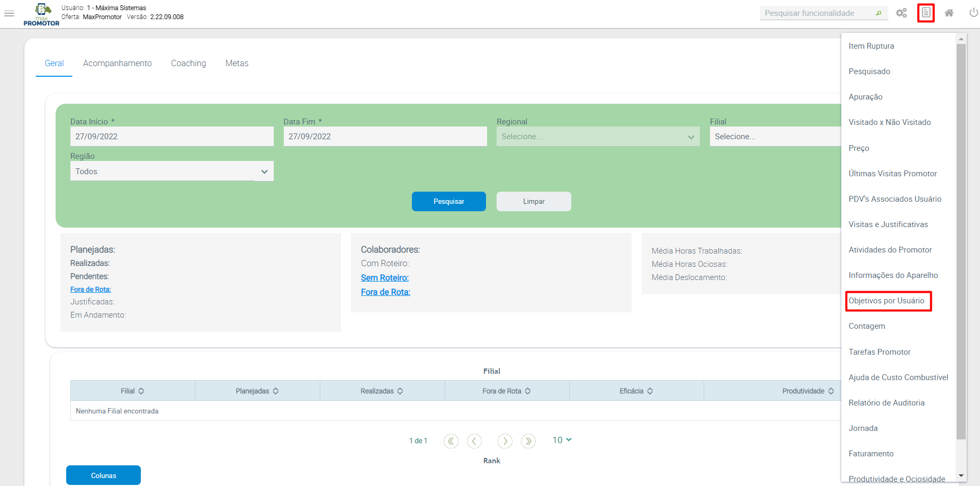Select Objetivos por Usuário report
The width and height of the screenshot is (980, 486).
click(x=887, y=301)
